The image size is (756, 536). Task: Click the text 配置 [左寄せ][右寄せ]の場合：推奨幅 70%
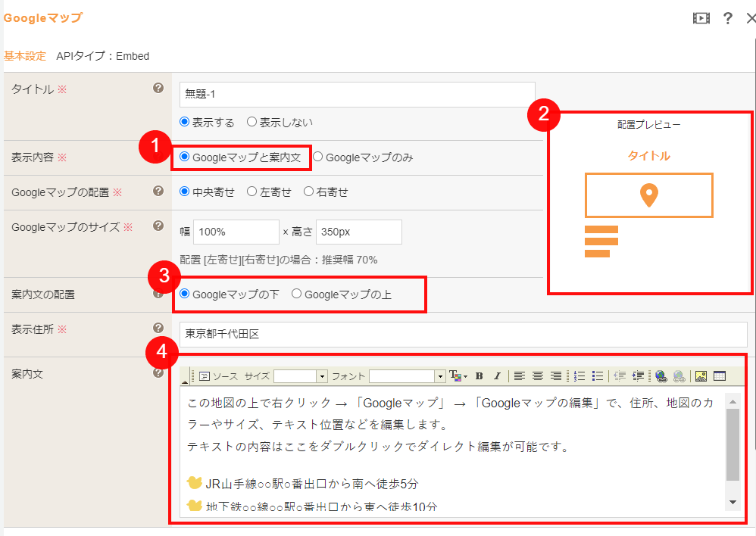pyautogui.click(x=279, y=260)
